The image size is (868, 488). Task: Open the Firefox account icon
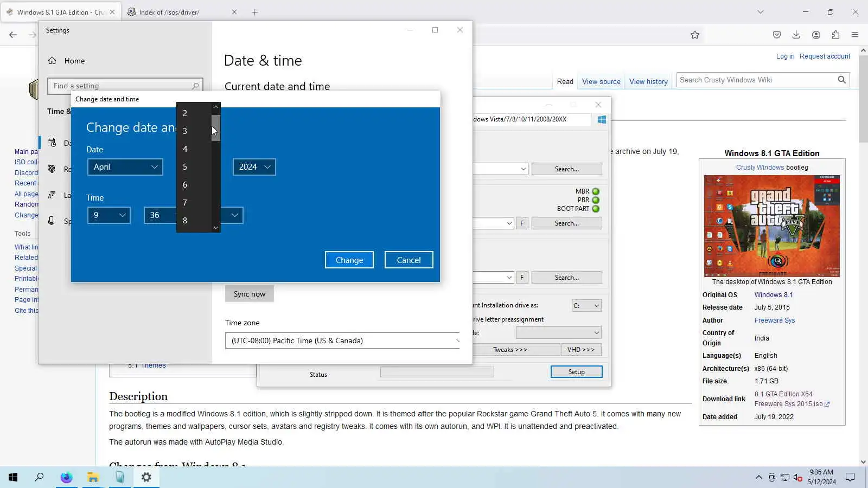point(816,35)
